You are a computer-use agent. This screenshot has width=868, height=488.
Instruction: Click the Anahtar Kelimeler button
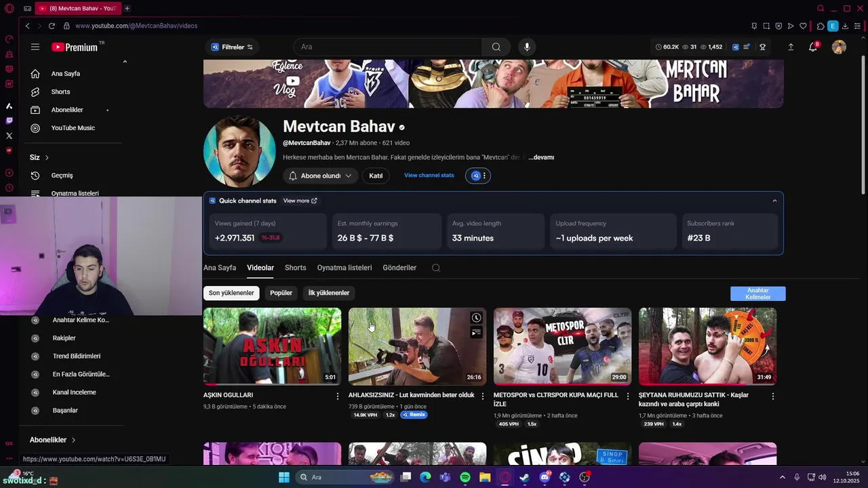pyautogui.click(x=757, y=293)
